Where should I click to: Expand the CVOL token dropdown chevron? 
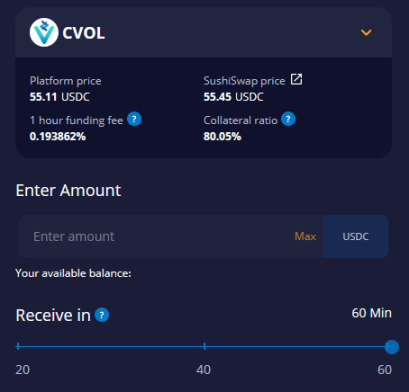click(x=366, y=32)
